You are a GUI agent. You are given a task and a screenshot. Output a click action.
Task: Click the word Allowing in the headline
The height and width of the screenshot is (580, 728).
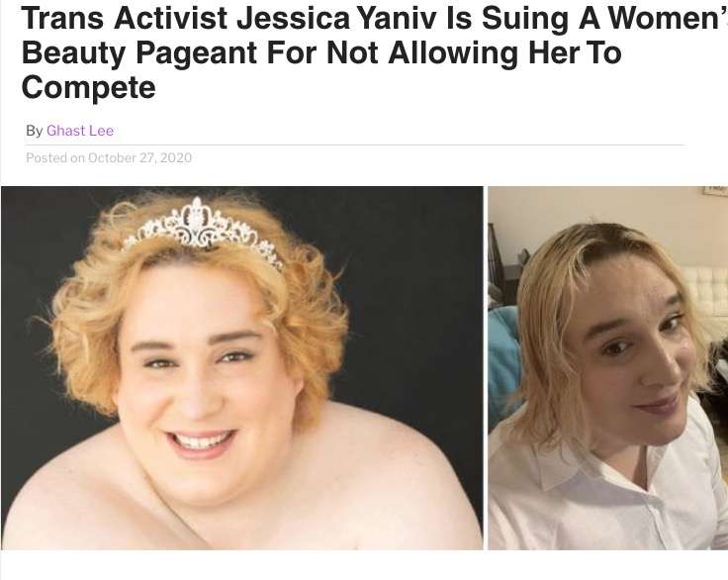(453, 53)
